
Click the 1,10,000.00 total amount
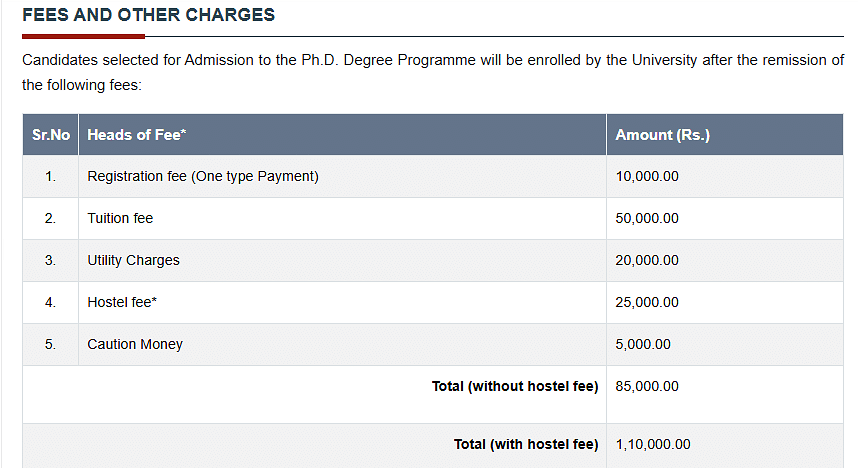pos(653,444)
